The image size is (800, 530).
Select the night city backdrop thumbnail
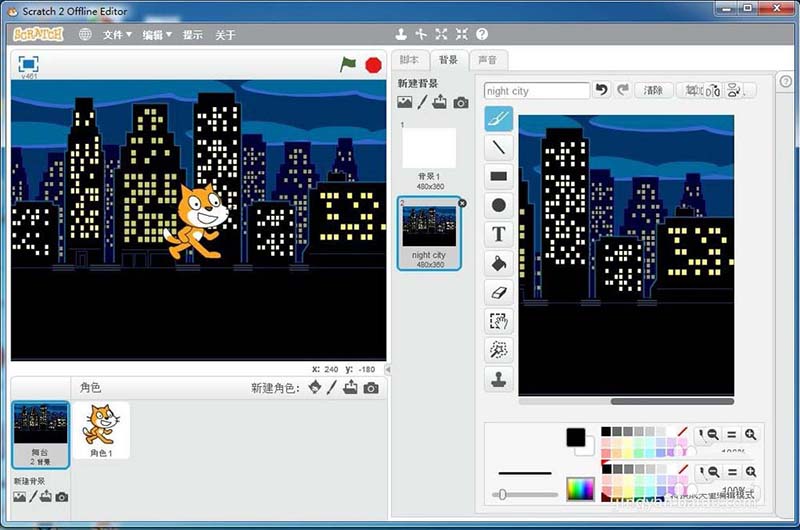click(x=429, y=234)
